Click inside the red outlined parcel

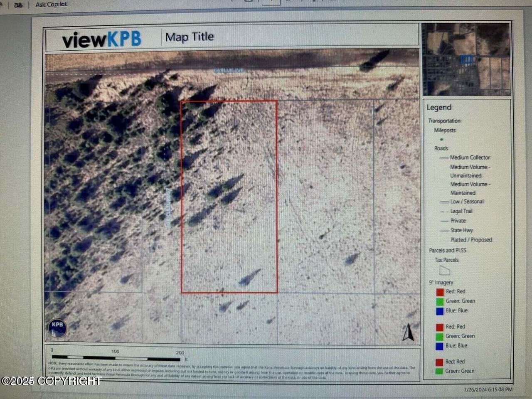point(229,196)
